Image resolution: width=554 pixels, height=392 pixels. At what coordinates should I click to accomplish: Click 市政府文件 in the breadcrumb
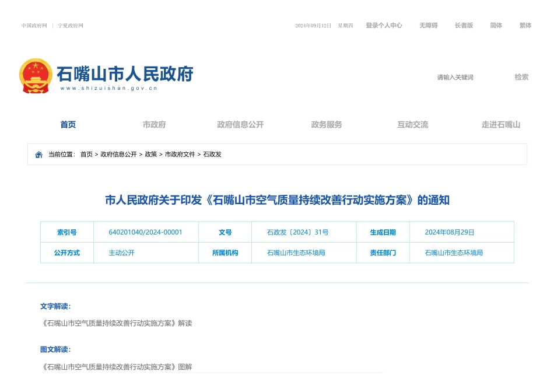coord(180,155)
